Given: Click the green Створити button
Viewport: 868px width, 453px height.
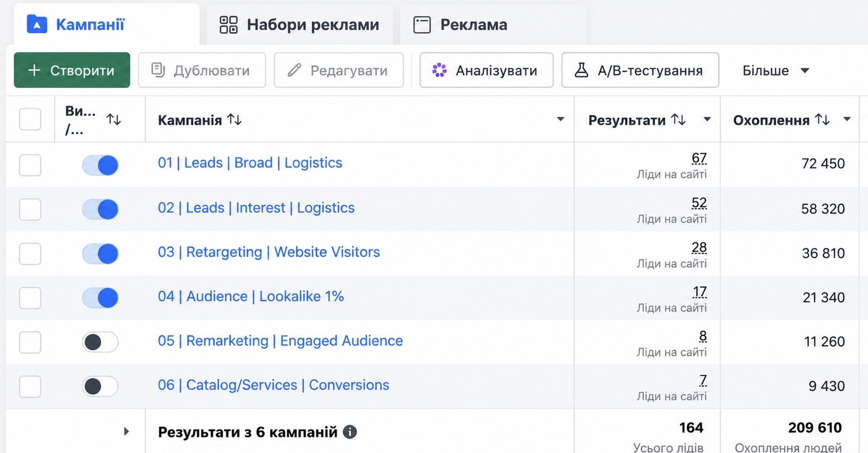Looking at the screenshot, I should coord(72,70).
